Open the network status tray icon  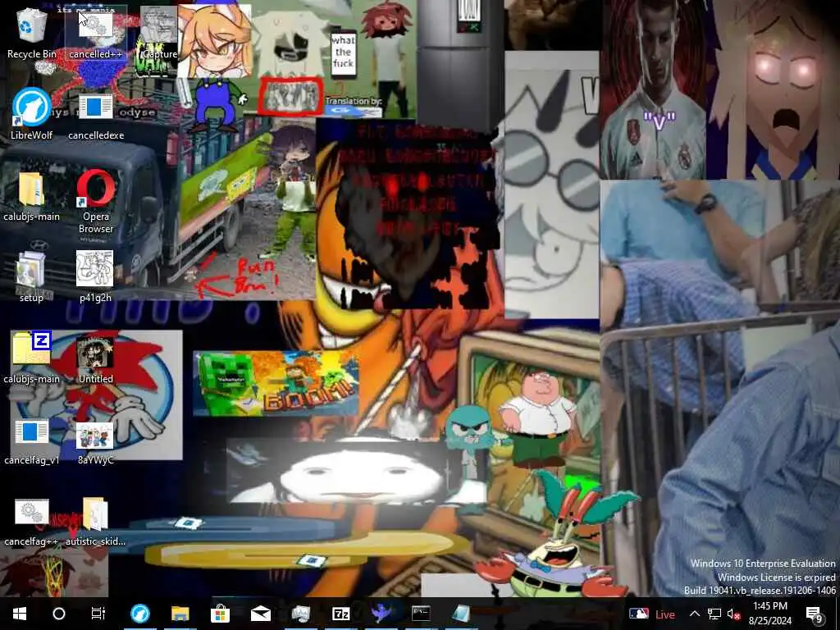coord(714,614)
